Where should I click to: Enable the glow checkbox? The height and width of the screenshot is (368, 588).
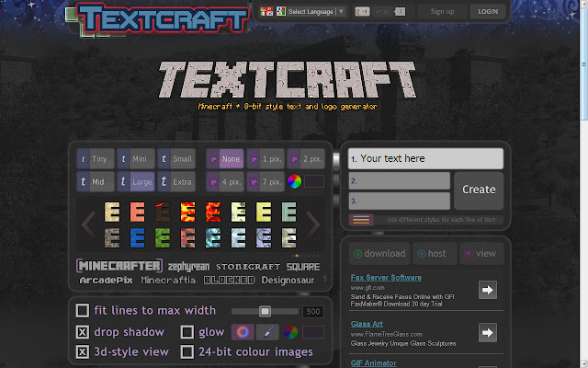(x=187, y=332)
